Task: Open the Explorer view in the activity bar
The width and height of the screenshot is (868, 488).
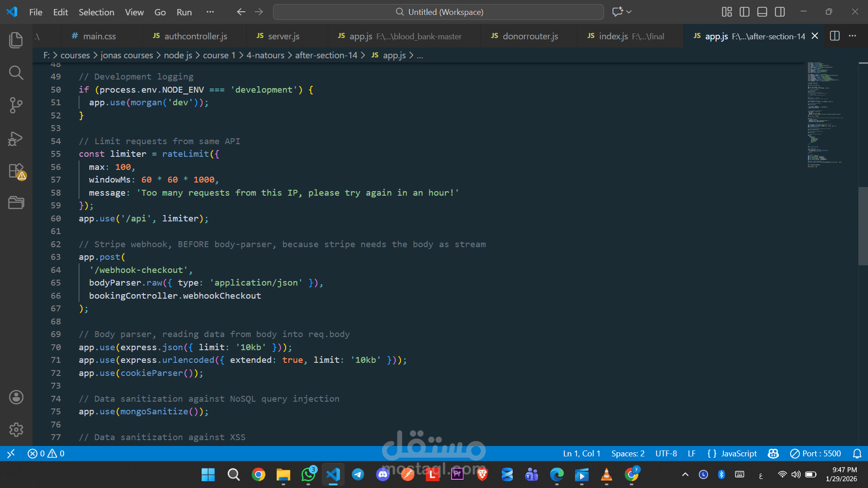Action: [16, 40]
